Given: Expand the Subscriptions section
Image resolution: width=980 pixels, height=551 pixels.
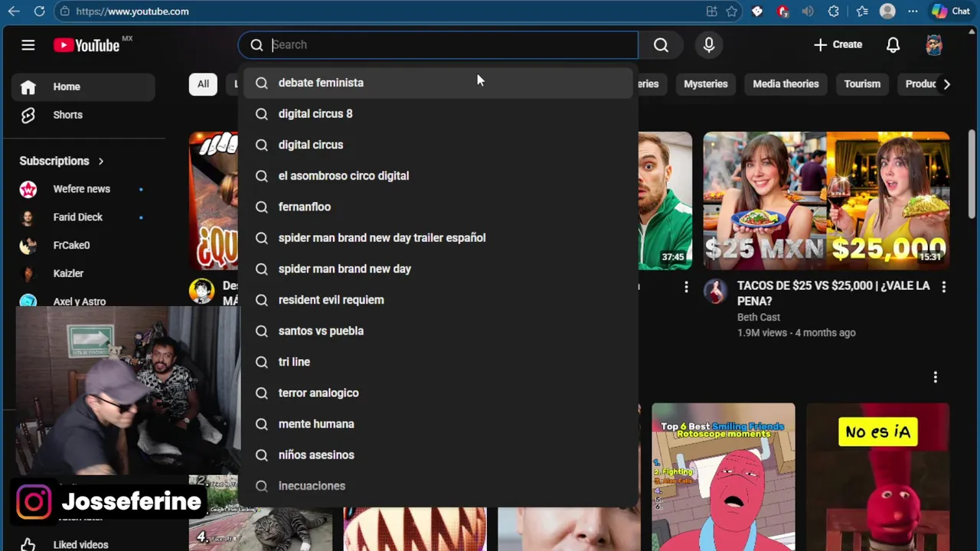Looking at the screenshot, I should coord(61,161).
